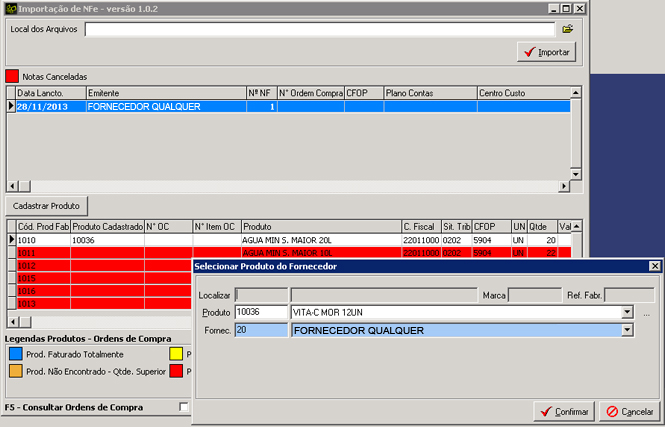Click the blue Prod. Faturado Totalmente legend swatch
Screen dimensions: 665x427
[14, 353]
